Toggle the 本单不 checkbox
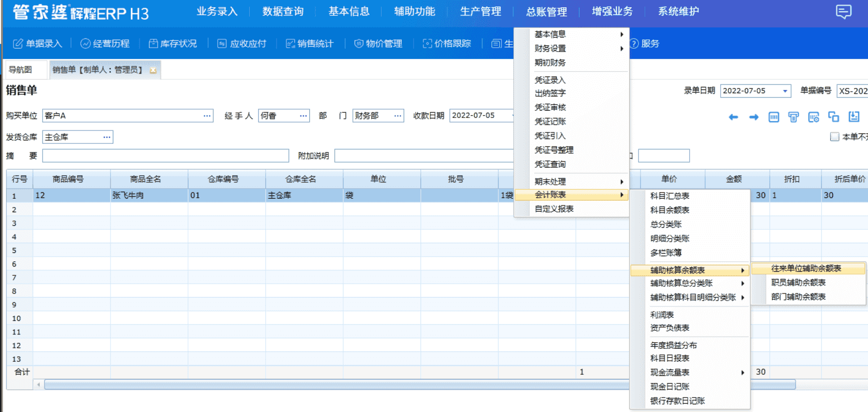This screenshot has height=412, width=868. [834, 137]
